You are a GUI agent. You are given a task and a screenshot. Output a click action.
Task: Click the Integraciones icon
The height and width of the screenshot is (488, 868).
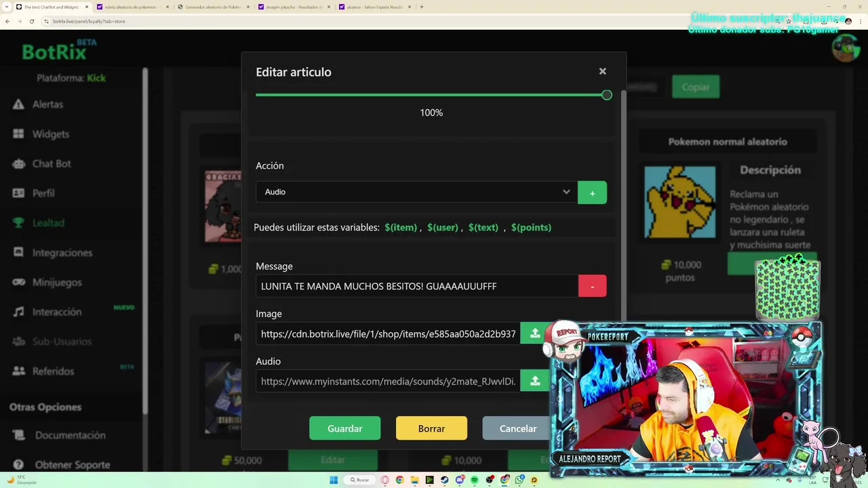coord(18,252)
